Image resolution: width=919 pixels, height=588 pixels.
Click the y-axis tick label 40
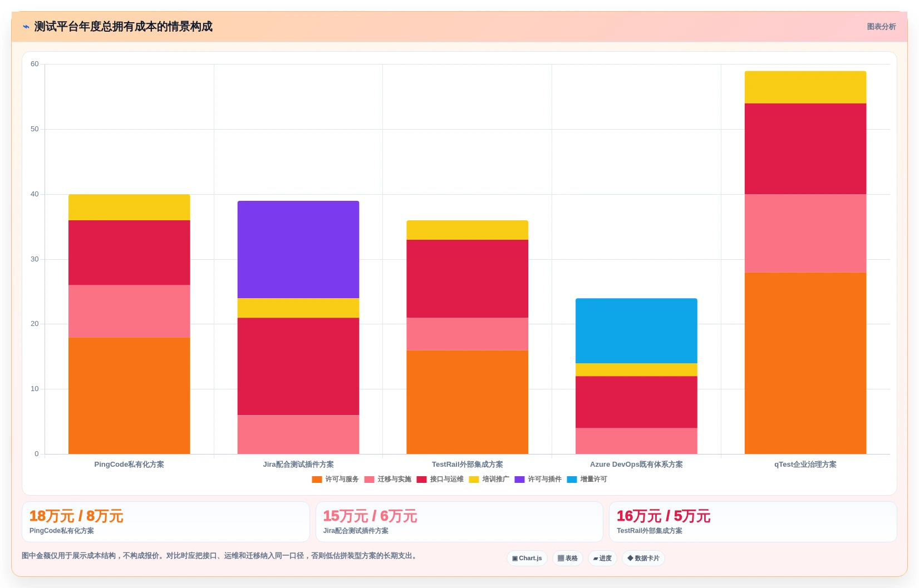35,194
